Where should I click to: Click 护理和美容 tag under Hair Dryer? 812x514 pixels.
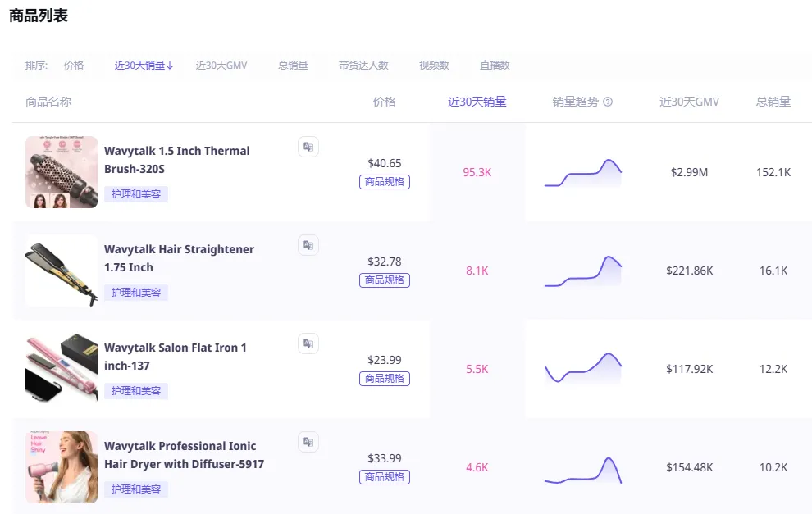click(x=135, y=489)
